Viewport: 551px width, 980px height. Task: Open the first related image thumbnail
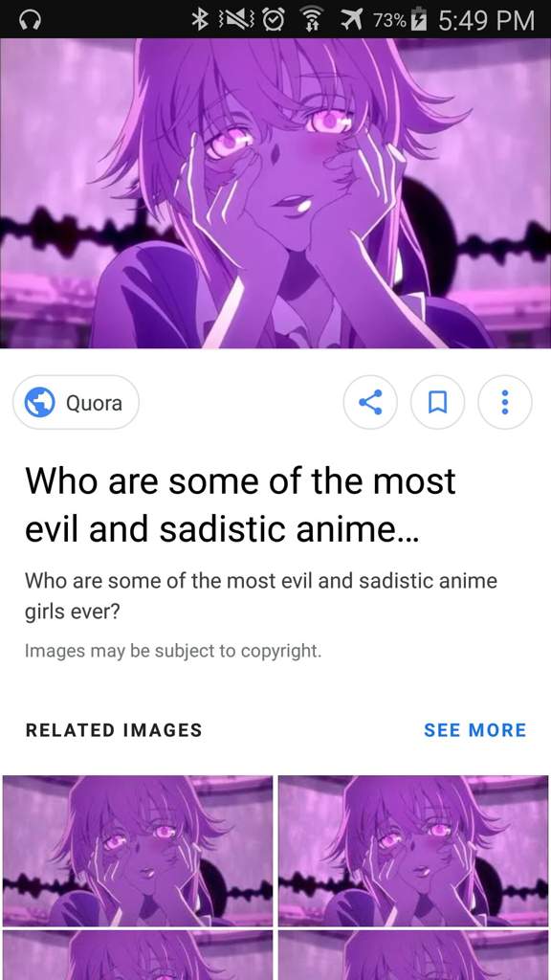click(138, 851)
